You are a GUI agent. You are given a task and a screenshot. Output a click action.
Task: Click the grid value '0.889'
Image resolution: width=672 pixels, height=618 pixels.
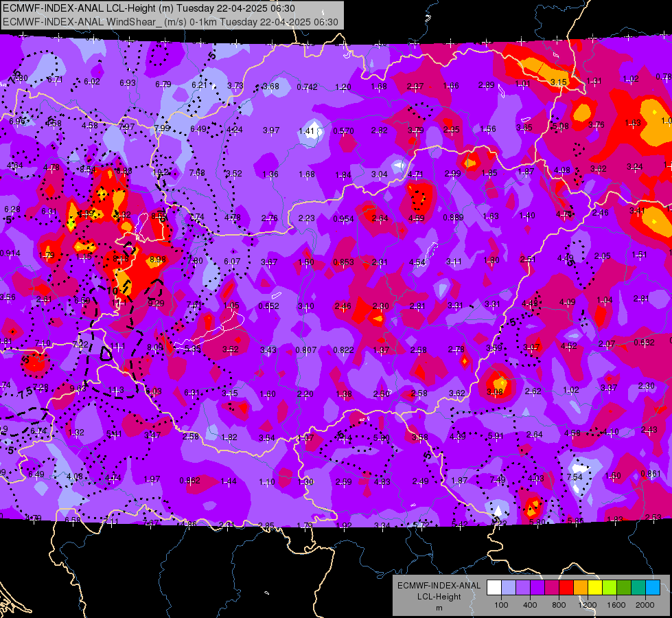coord(454,218)
